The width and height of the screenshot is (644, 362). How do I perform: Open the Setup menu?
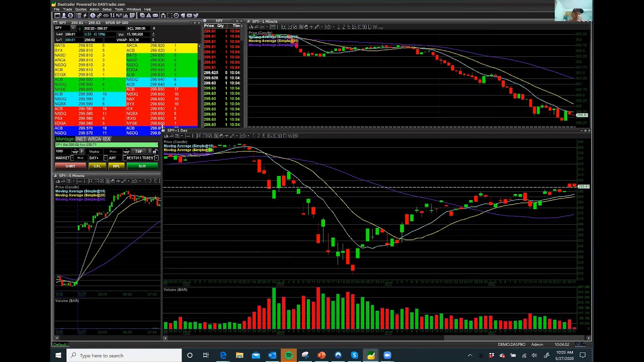(x=107, y=9)
